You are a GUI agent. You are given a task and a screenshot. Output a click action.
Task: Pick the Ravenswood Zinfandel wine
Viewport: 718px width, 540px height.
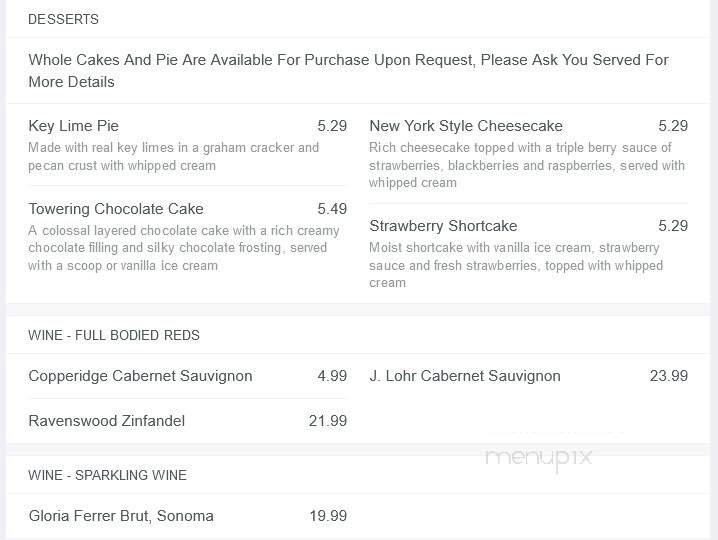pos(107,421)
